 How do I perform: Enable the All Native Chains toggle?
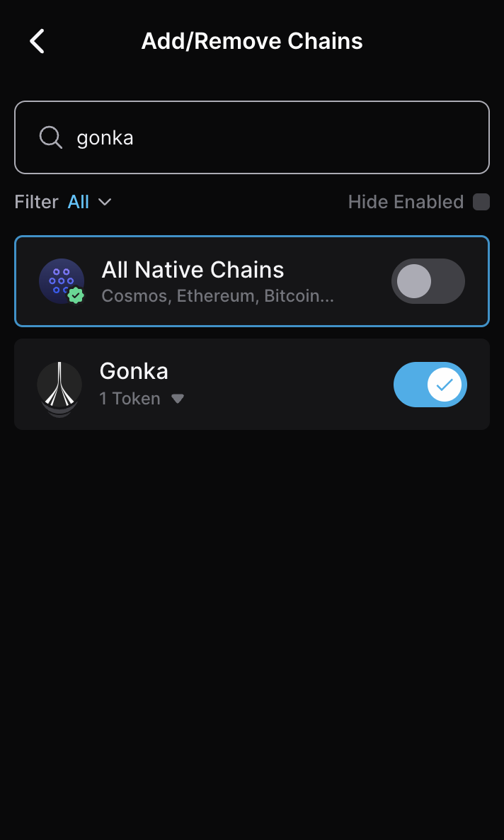point(428,281)
